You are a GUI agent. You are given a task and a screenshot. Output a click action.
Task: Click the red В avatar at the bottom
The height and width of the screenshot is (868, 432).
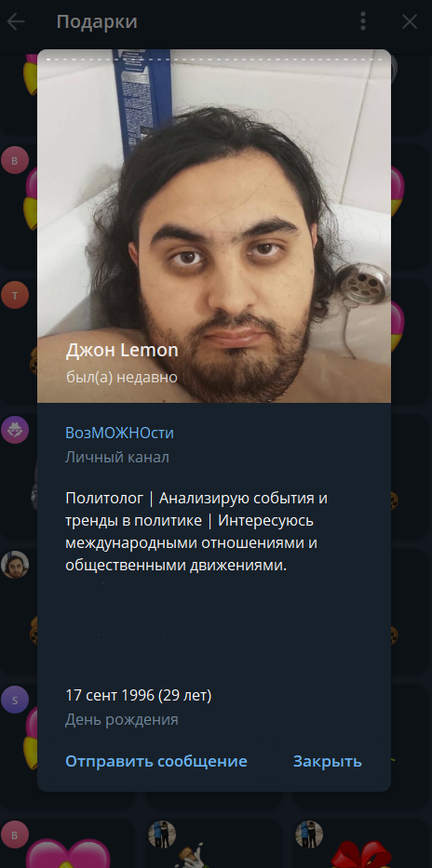15,835
